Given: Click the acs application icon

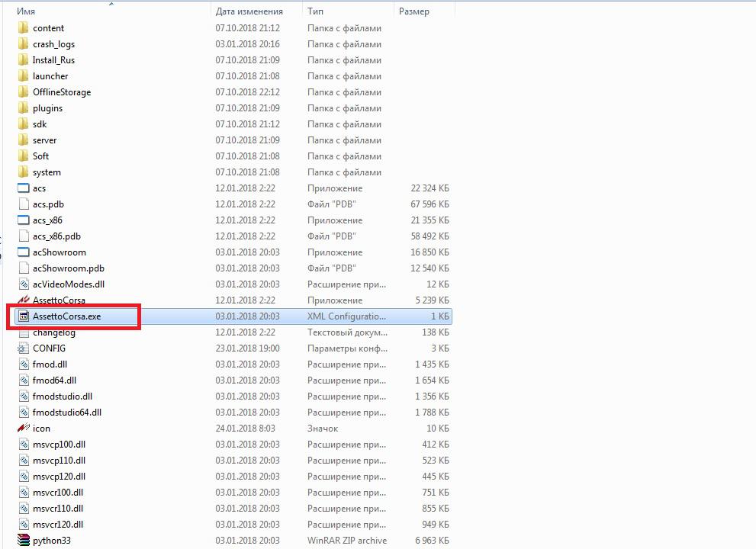Looking at the screenshot, I should point(23,188).
